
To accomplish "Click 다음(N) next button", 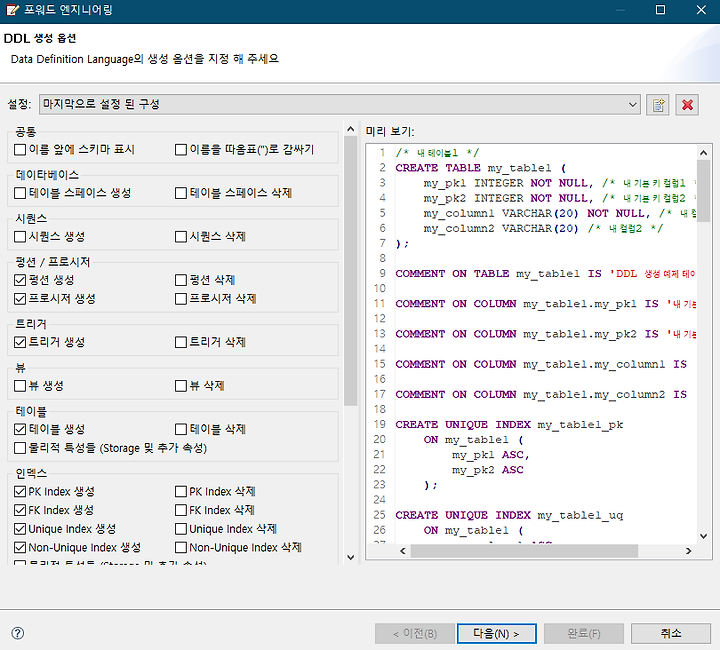I will point(496,633).
